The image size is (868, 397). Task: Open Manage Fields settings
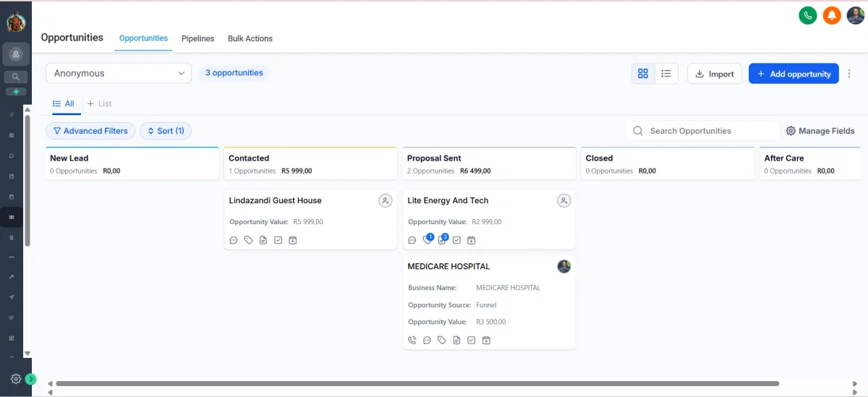820,131
